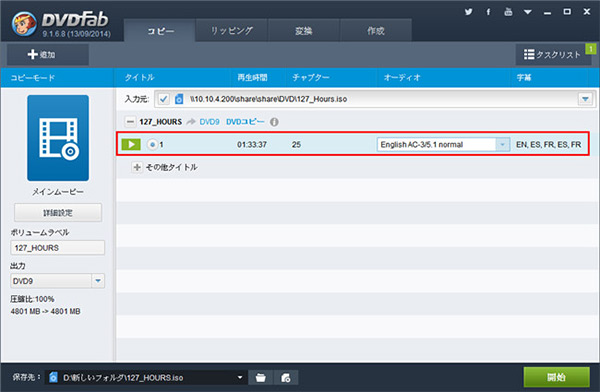Open the Facebook icon in title bar

pos(488,12)
